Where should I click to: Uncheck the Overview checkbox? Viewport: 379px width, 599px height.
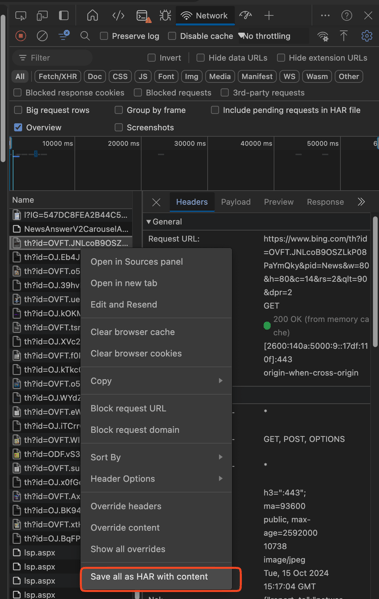tap(18, 127)
